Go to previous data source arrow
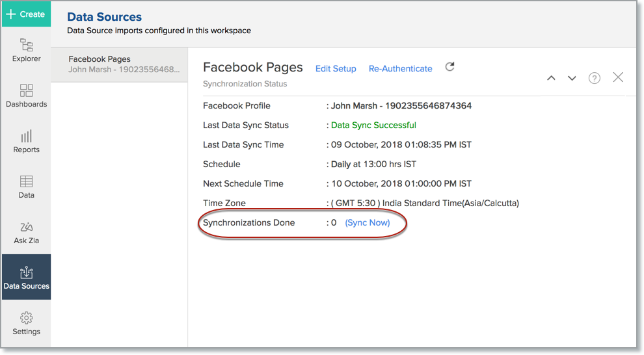The width and height of the screenshot is (644, 355). (x=551, y=77)
